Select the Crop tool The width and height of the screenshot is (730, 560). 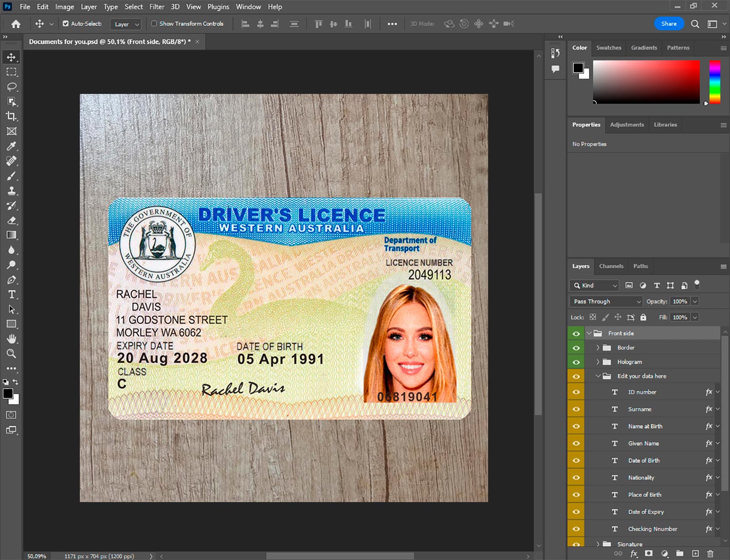pos(12,116)
